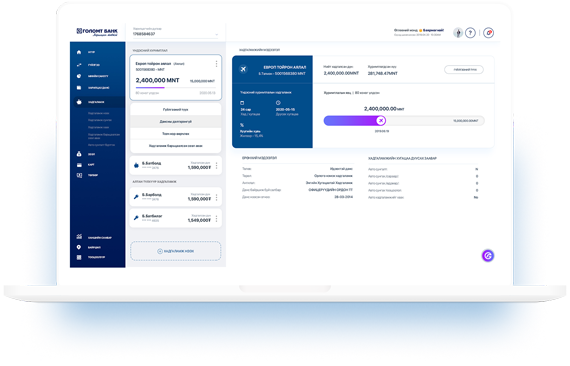Click the notification icon with red badge
This screenshot has height=366, width=570.
click(489, 33)
